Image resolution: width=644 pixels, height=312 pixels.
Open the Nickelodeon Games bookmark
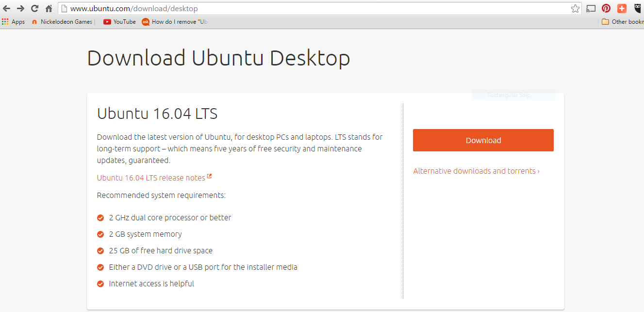click(x=62, y=22)
